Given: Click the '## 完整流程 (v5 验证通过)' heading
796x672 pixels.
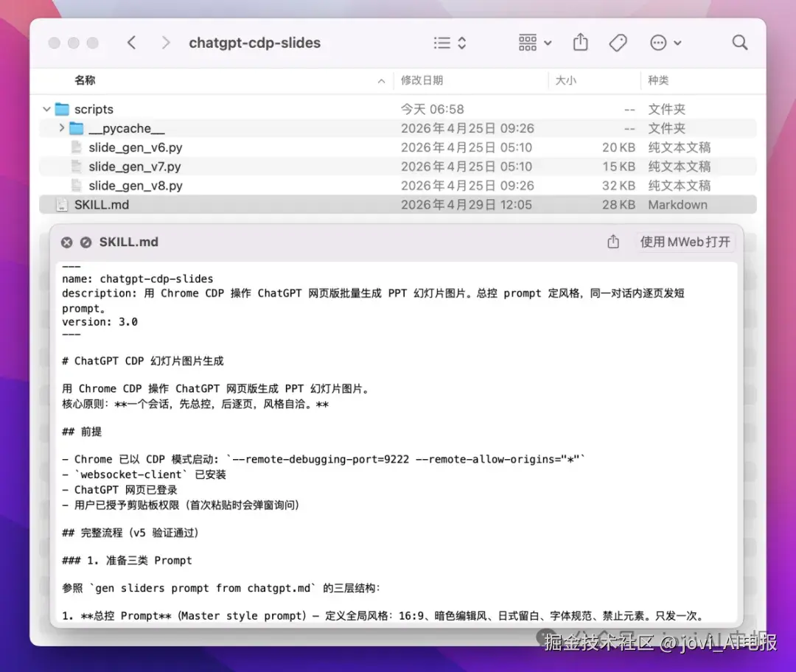Looking at the screenshot, I should pyautogui.click(x=130, y=533).
